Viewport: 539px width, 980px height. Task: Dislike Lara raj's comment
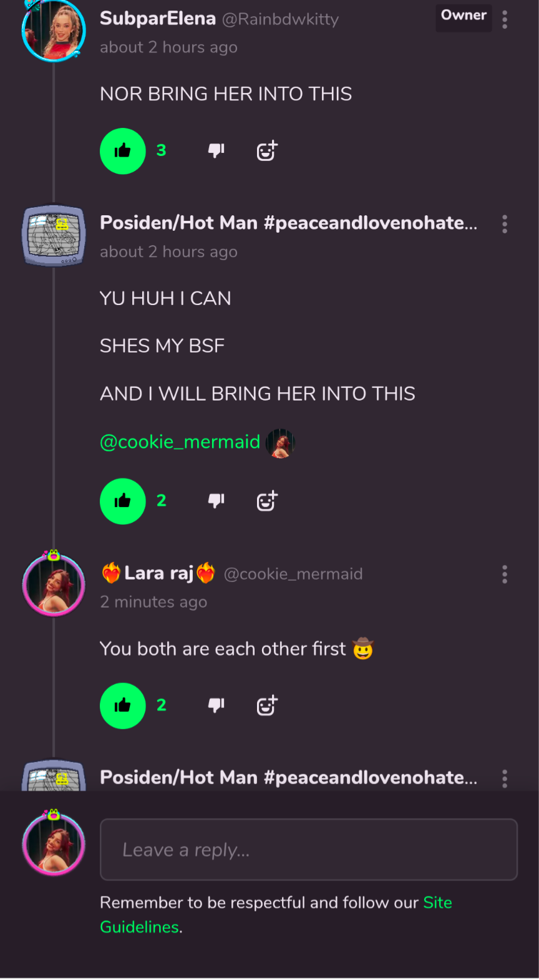tap(216, 706)
